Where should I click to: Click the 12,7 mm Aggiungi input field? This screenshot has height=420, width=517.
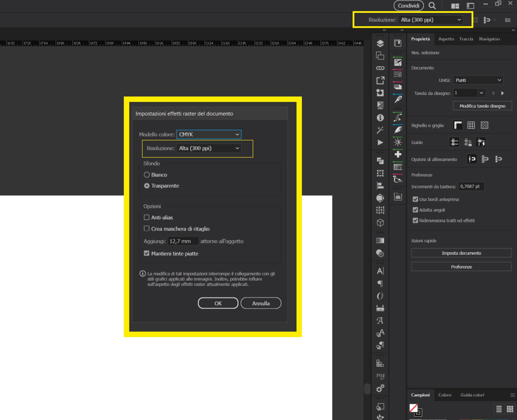click(x=183, y=241)
